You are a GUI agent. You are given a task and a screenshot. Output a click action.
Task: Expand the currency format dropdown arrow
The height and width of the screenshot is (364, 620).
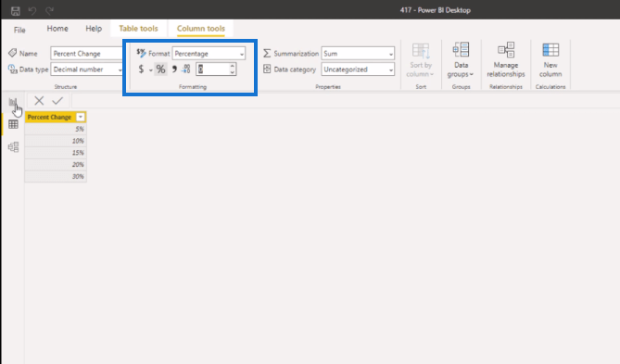(x=151, y=70)
